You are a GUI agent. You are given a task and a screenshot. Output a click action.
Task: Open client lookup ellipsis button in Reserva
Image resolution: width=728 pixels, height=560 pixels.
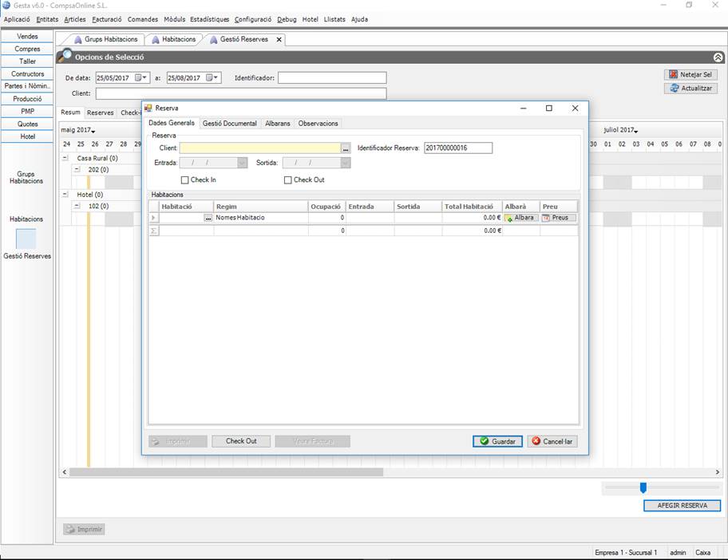pyautogui.click(x=346, y=148)
